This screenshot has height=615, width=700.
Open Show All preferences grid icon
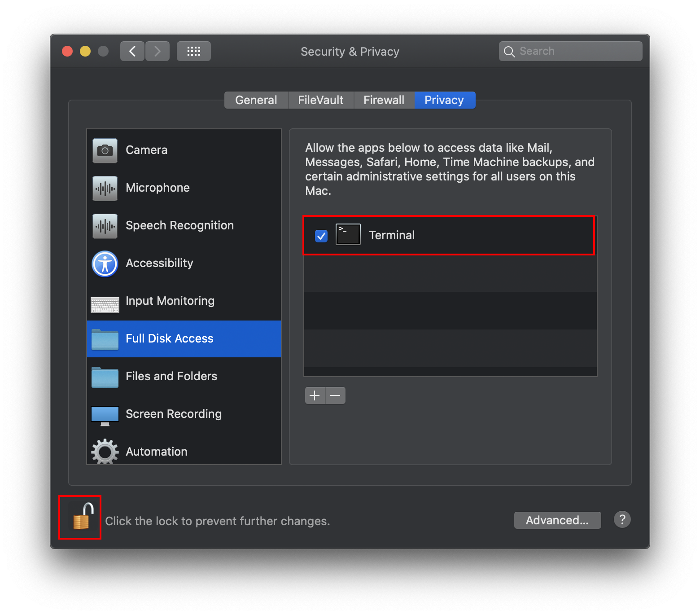pyautogui.click(x=193, y=51)
